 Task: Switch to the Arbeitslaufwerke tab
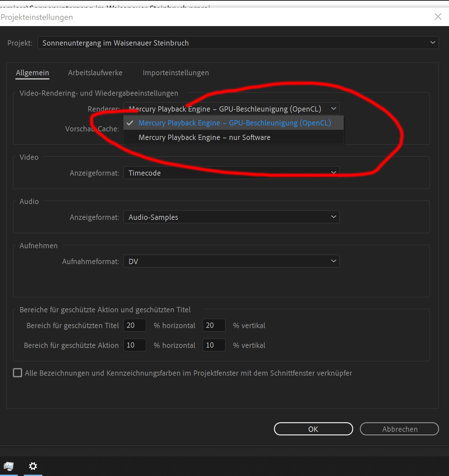95,73
